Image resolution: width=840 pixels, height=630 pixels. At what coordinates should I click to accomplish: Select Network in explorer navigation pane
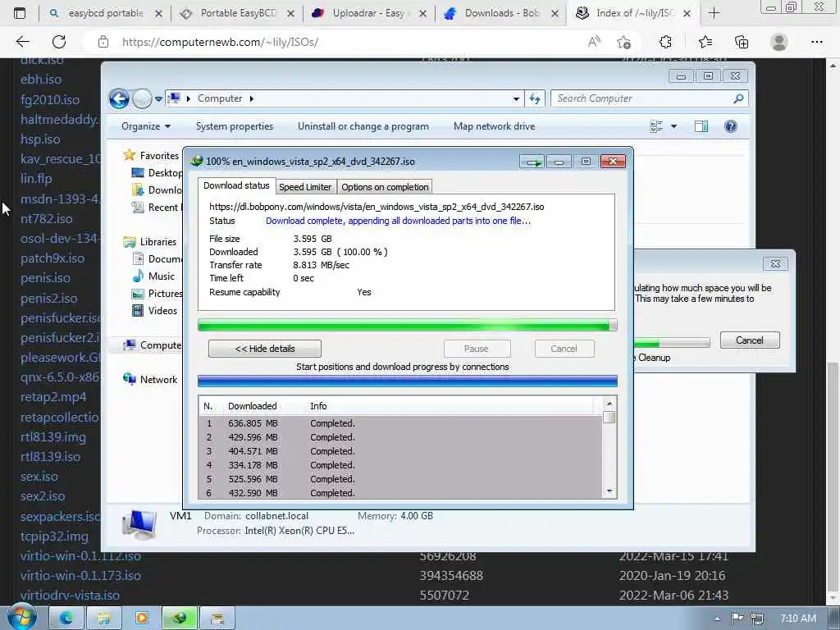(150, 379)
